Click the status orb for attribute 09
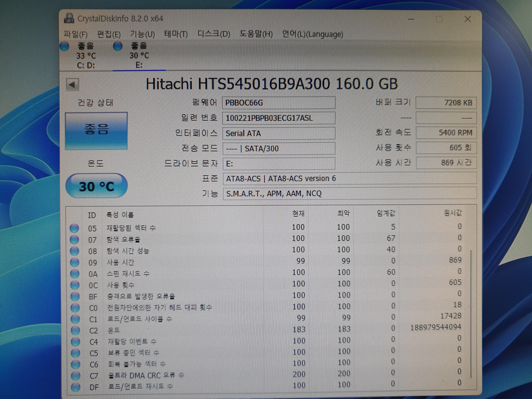Image resolution: width=532 pixels, height=399 pixels. (x=75, y=262)
